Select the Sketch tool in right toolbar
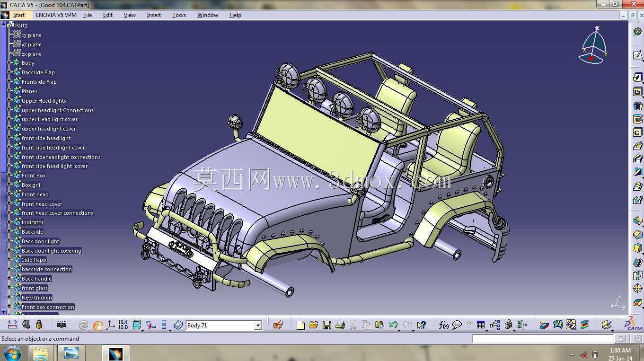Viewport: 644px width, 361px height. tap(637, 55)
